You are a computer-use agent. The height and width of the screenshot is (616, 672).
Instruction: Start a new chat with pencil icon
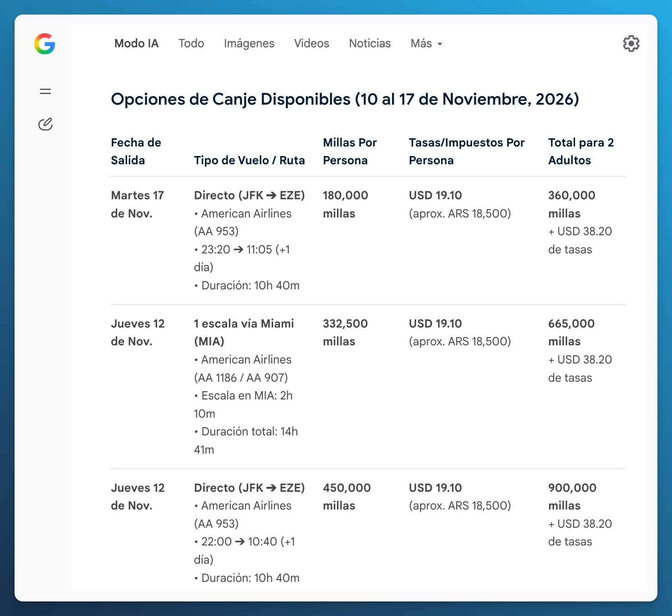46,124
